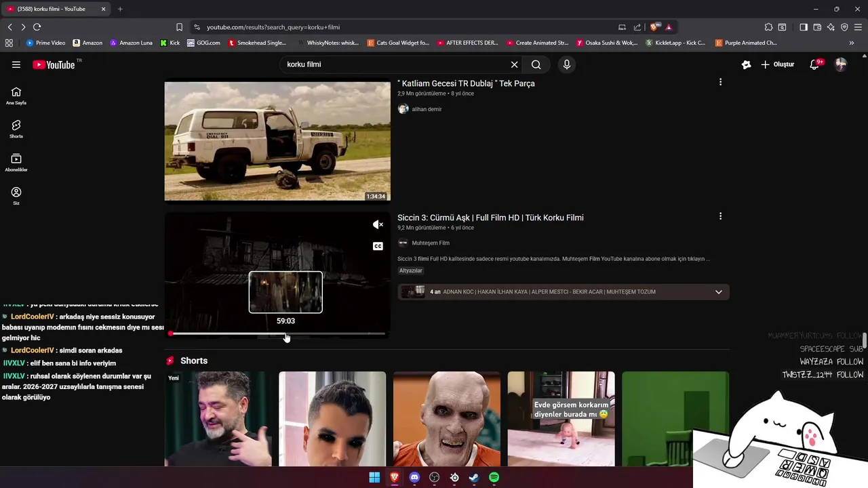Open more options for Siccin 3 video
Image resolution: width=868 pixels, height=488 pixels.
coord(720,216)
